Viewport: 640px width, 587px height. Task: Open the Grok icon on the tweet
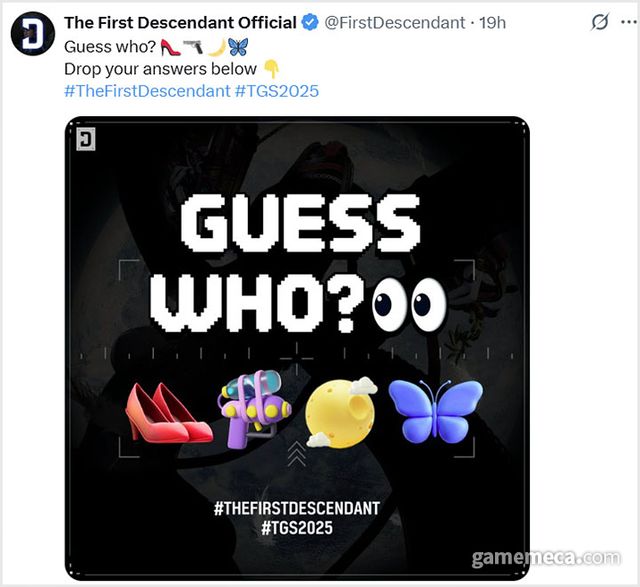(600, 22)
